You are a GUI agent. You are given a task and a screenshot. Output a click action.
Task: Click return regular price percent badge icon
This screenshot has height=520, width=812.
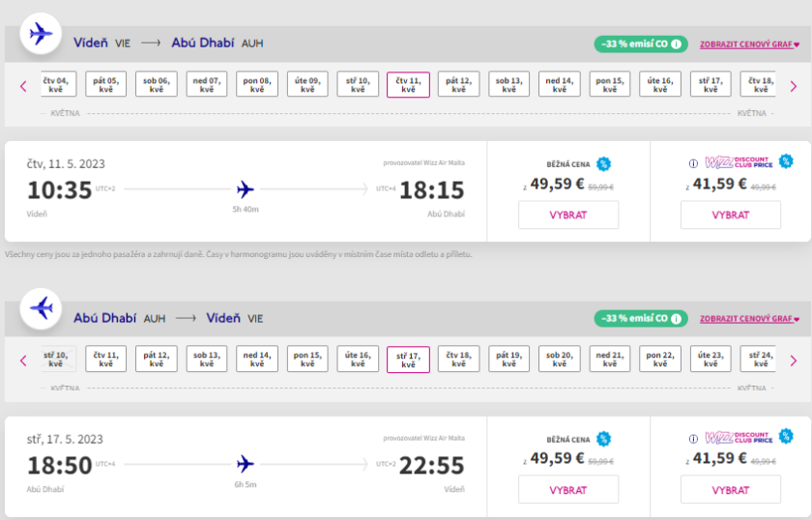pos(603,438)
